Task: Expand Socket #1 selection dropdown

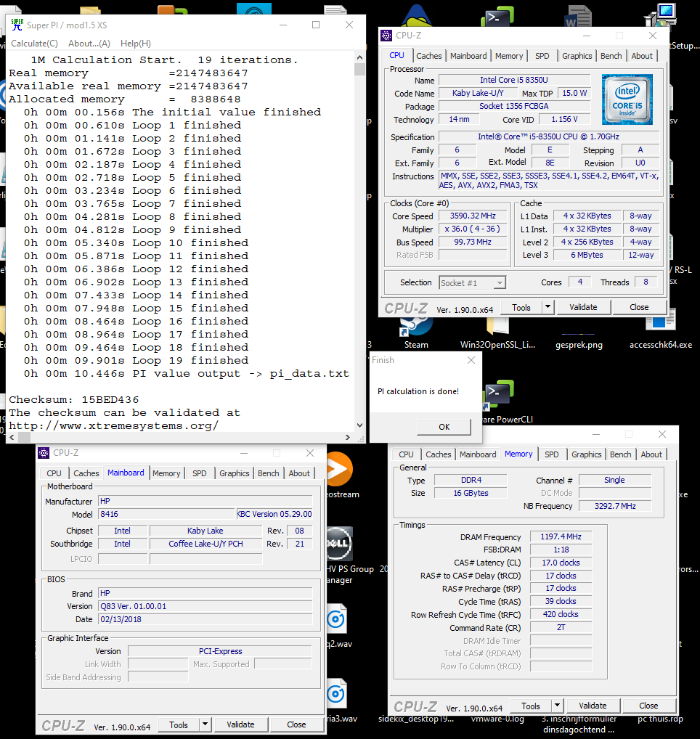Action: pos(500,283)
